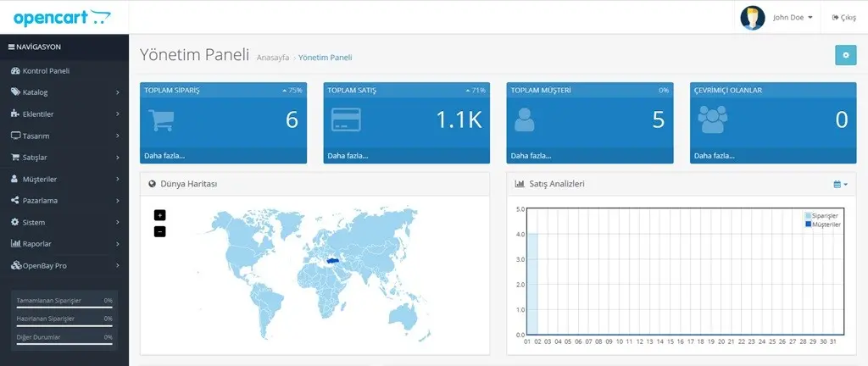Click the shopping cart icon in Toplam Sipariş tile

coord(161,120)
